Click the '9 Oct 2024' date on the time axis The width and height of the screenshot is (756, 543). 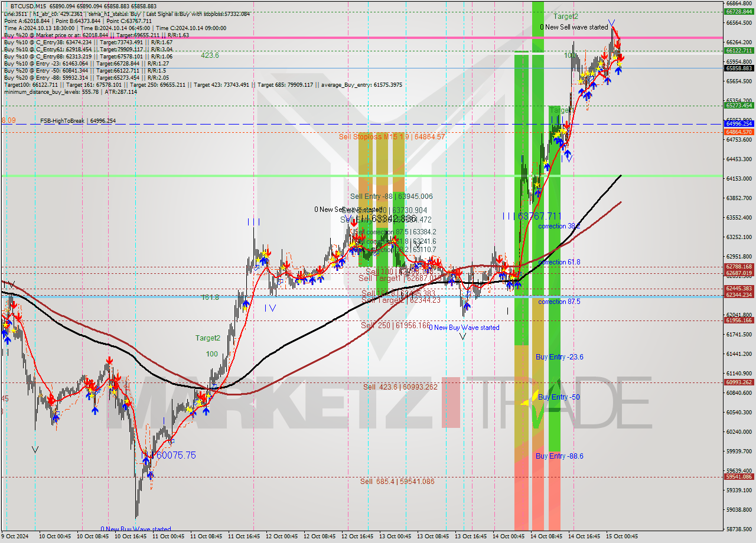(x=15, y=537)
